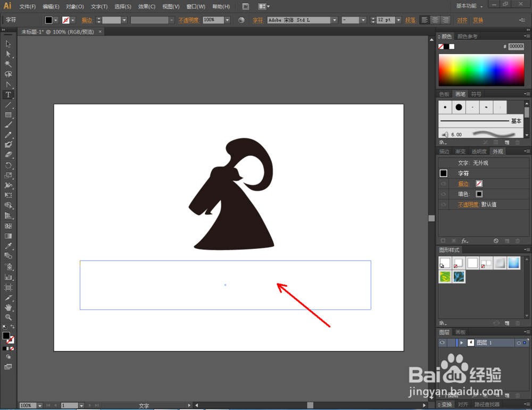Select the Scale tool
The image size is (532, 410).
[8, 175]
